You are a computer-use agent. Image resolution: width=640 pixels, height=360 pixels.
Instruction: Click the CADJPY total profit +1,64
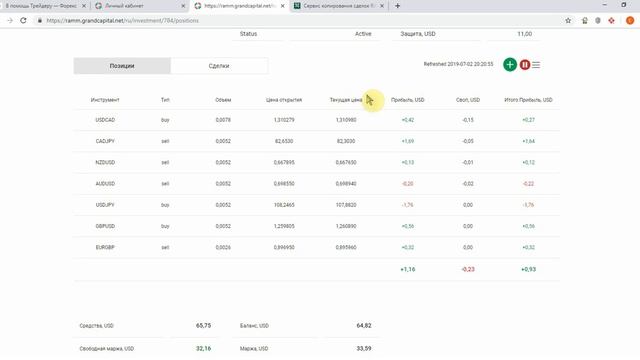coord(528,141)
